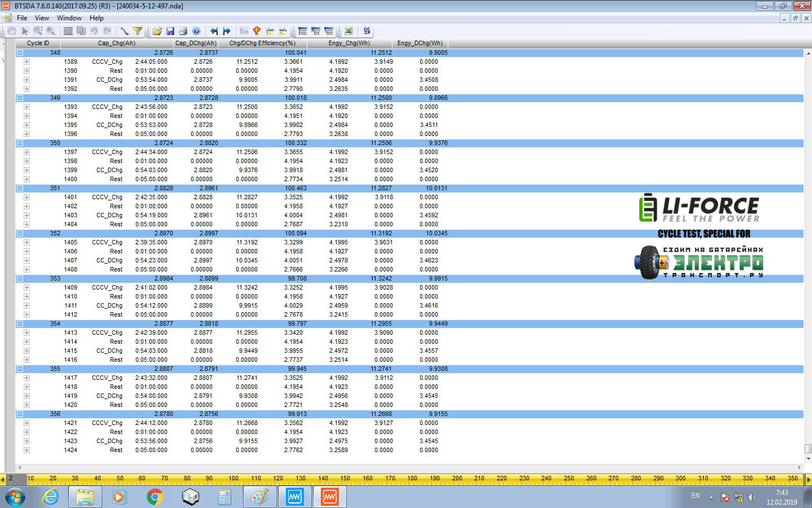Image resolution: width=812 pixels, height=508 pixels.
Task: Show record layer list icon
Action: [329, 31]
